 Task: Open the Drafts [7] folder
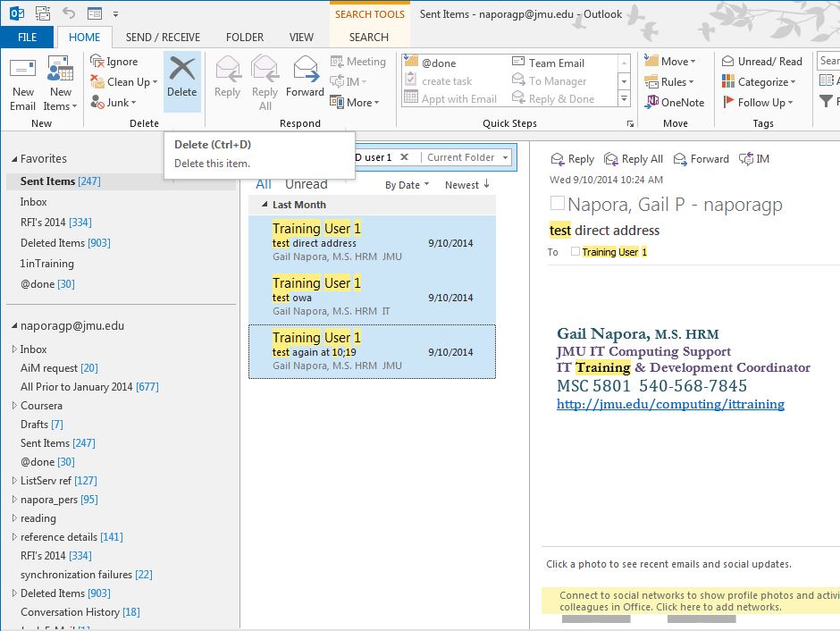(x=42, y=425)
